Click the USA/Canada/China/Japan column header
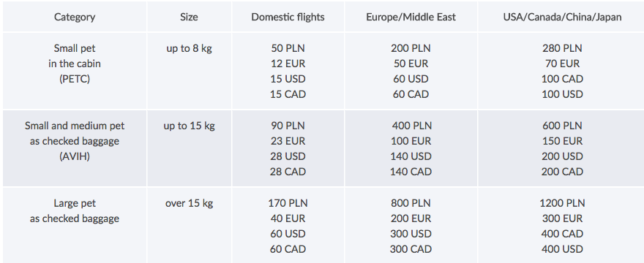The width and height of the screenshot is (644, 263). [562, 18]
